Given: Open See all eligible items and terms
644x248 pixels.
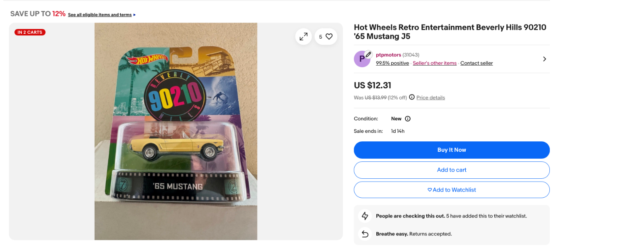Looking at the screenshot, I should [x=100, y=15].
